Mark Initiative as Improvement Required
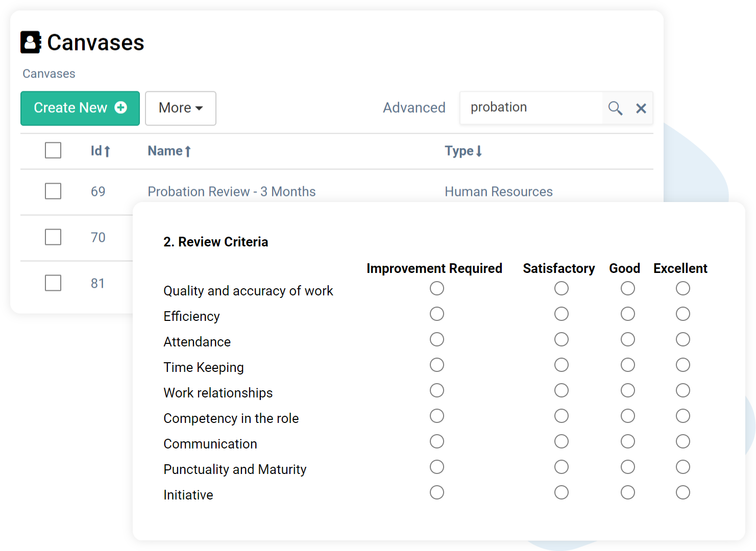Viewport: 756px width, 551px height. [437, 492]
